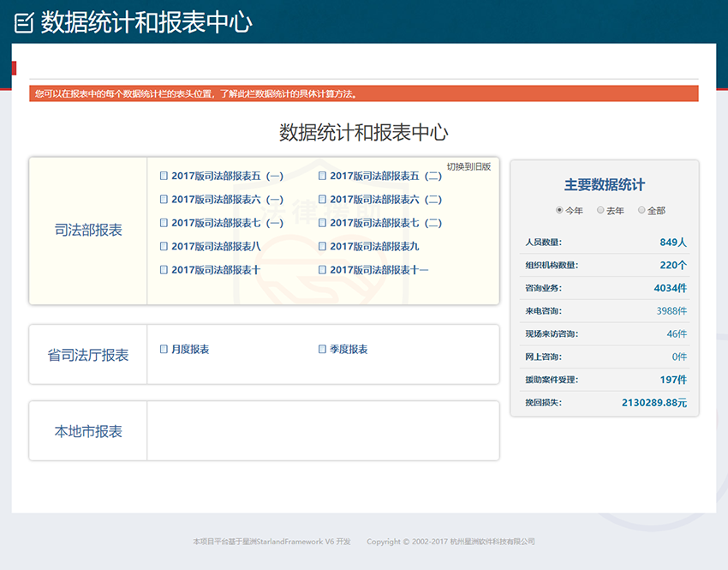The image size is (728, 570).
Task: Open the 2017版司法部报表九 link
Action: click(374, 246)
